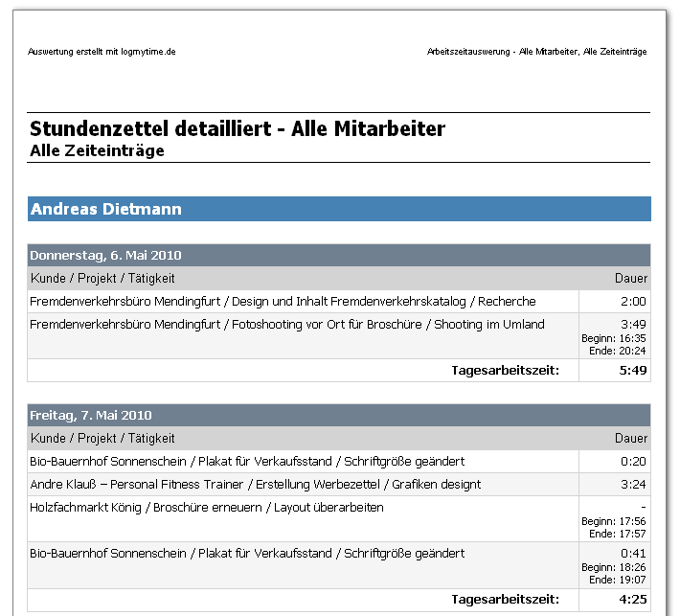
Task: Click the 'Ende: 20:24' time
Action: (x=618, y=351)
